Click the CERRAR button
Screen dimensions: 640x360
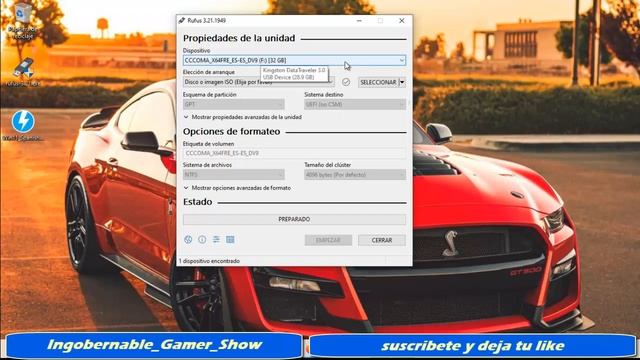382,240
